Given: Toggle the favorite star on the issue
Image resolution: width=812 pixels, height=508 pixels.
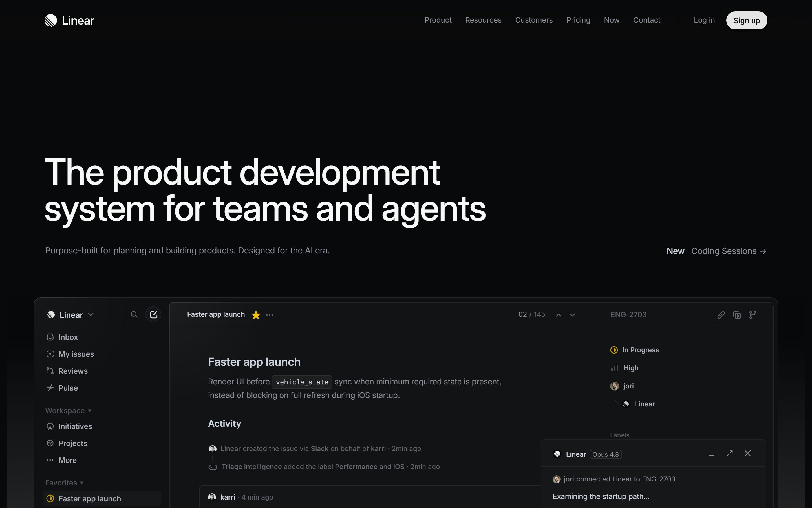Looking at the screenshot, I should point(256,315).
